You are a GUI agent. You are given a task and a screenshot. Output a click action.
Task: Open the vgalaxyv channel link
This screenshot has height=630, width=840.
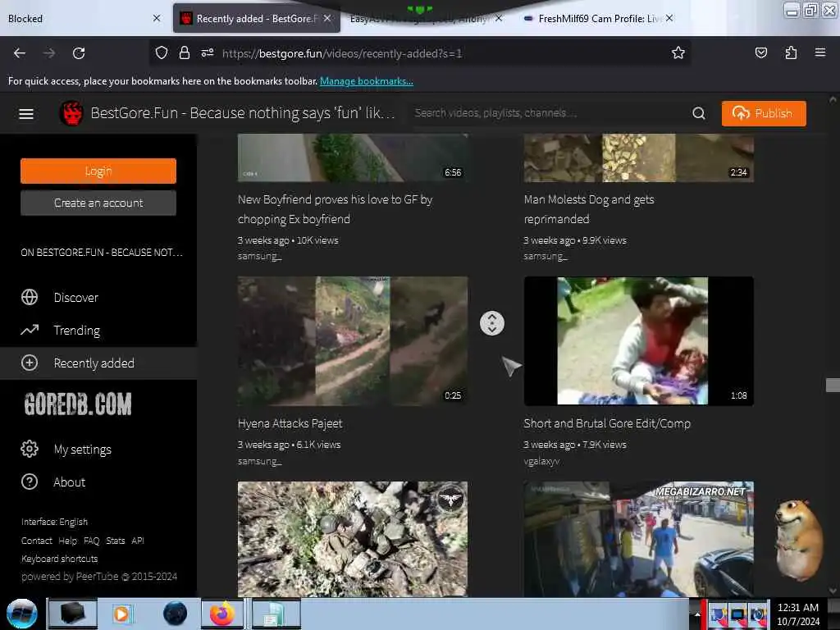[541, 461]
